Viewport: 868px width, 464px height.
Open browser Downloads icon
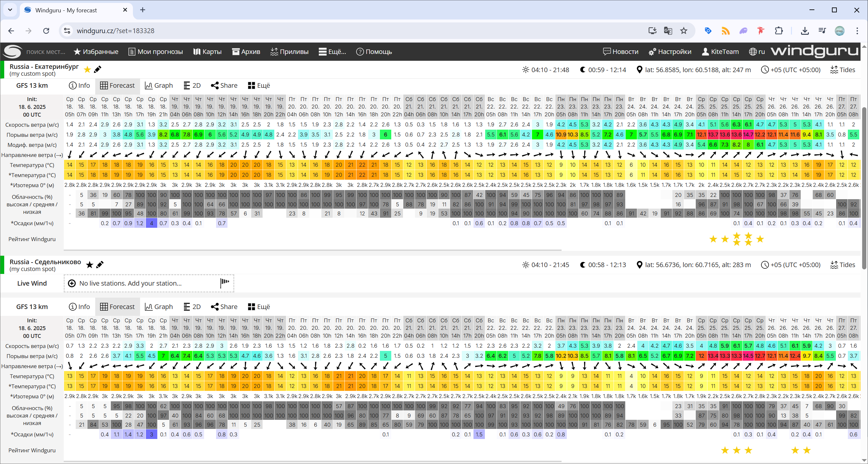(x=805, y=31)
